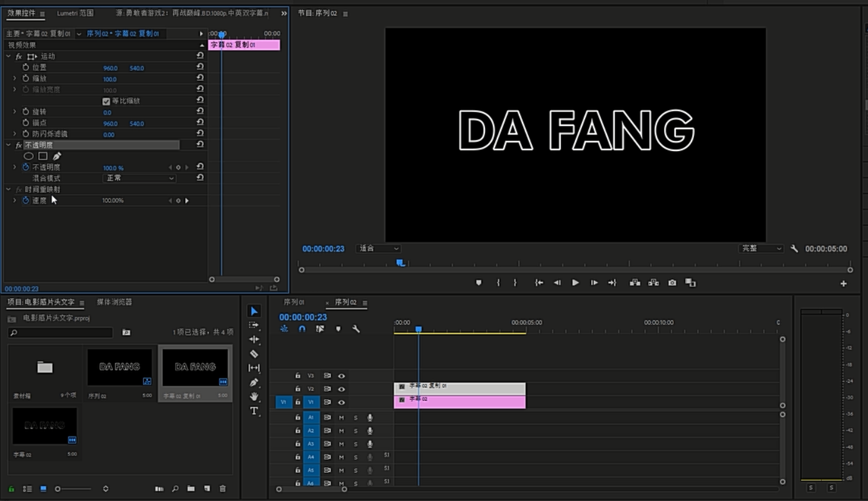Select the Hand tool
Image resolution: width=868 pixels, height=501 pixels.
(x=253, y=396)
